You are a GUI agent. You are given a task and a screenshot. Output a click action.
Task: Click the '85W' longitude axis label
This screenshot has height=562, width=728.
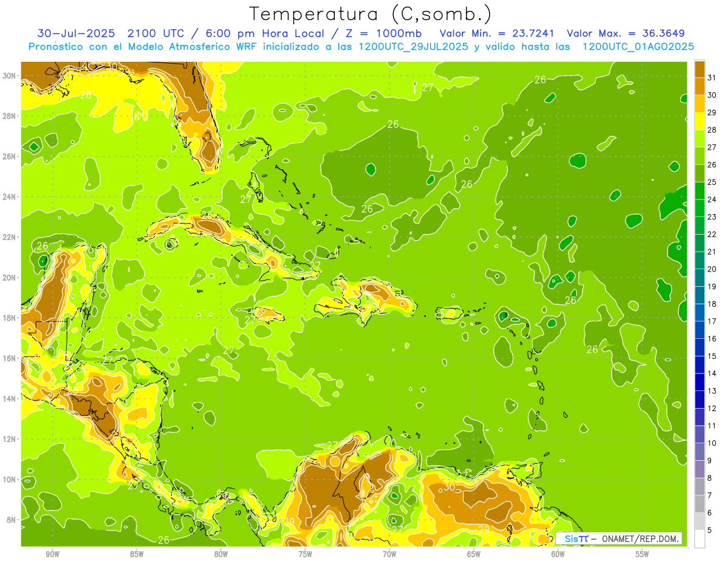[x=136, y=554]
